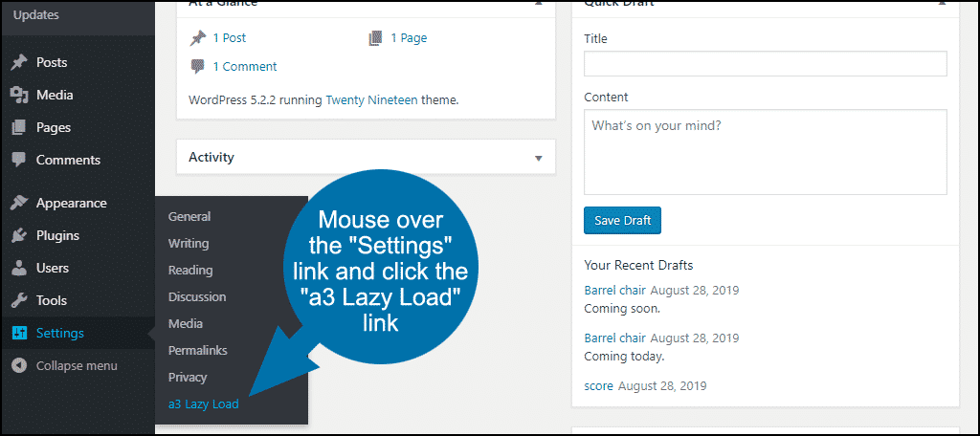Click the Posts pushpin icon in sidebar
The width and height of the screenshot is (980, 436).
(19, 62)
